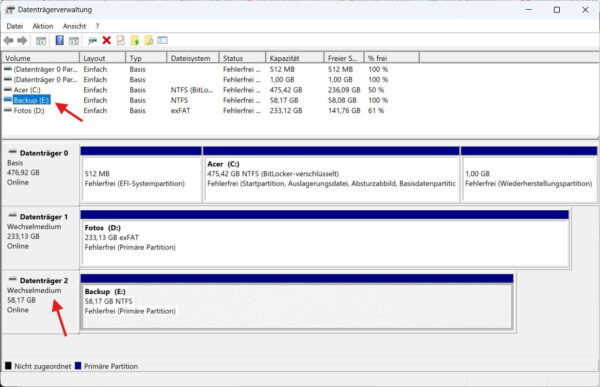Select the Datenträger 0 Par... 1,00 GB volume row
Image resolution: width=600 pixels, height=387 pixels.
pyautogui.click(x=210, y=80)
